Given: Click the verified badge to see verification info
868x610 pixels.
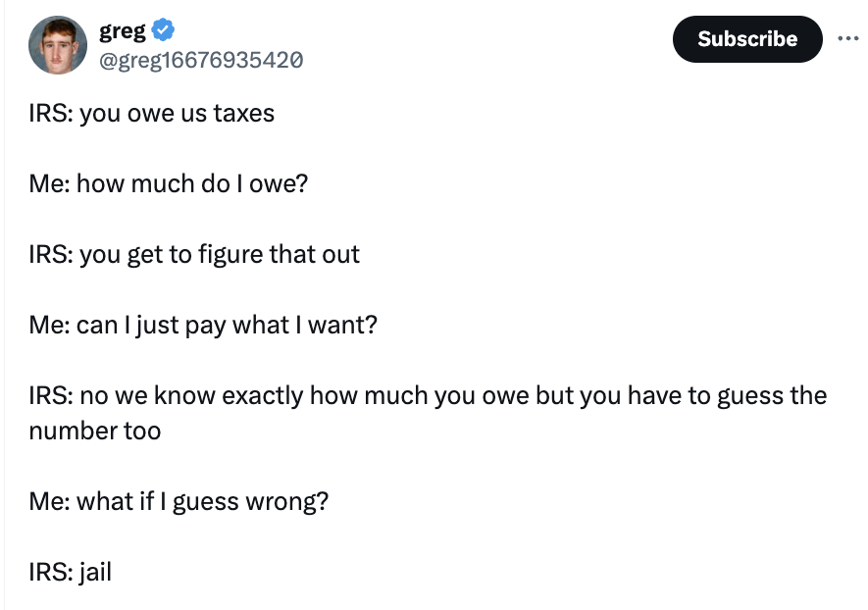Looking at the screenshot, I should coord(163,28).
